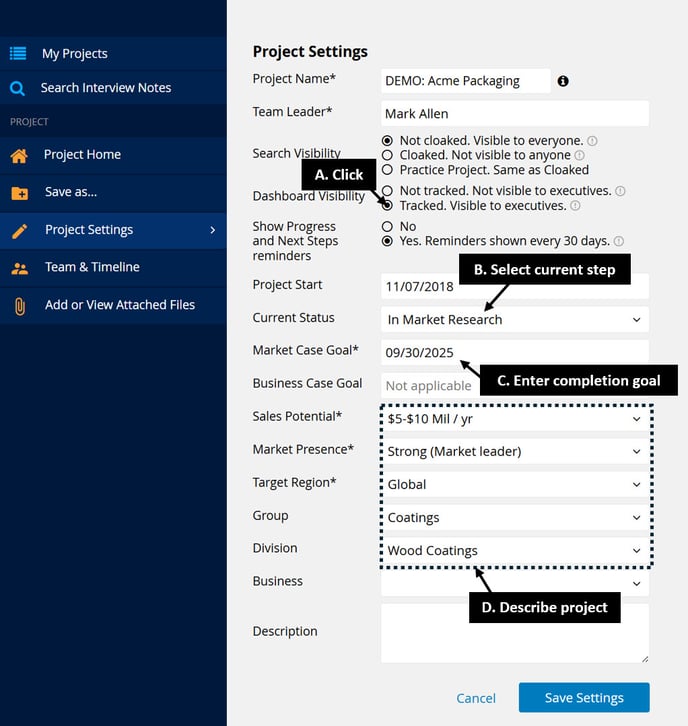Open the Project Settings sidebar item

tap(113, 230)
